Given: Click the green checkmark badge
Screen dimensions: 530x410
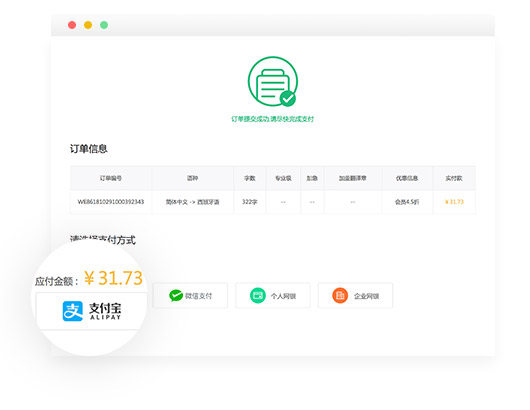Looking at the screenshot, I should pos(288,99).
